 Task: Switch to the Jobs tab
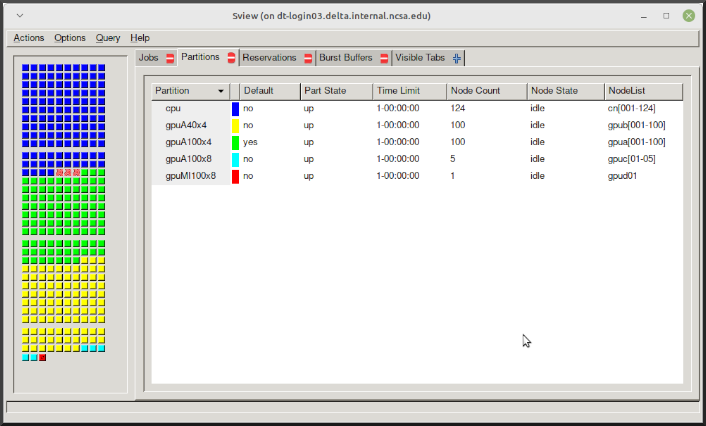(149, 58)
